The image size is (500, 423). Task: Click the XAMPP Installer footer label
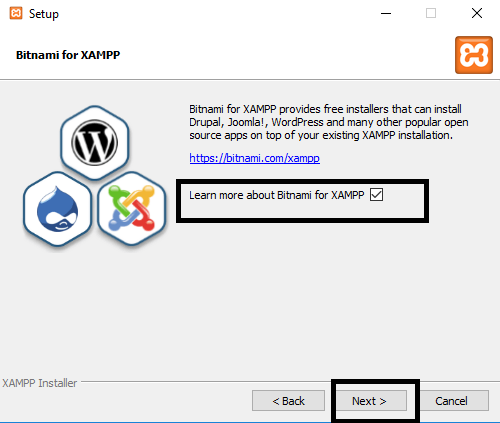click(40, 383)
